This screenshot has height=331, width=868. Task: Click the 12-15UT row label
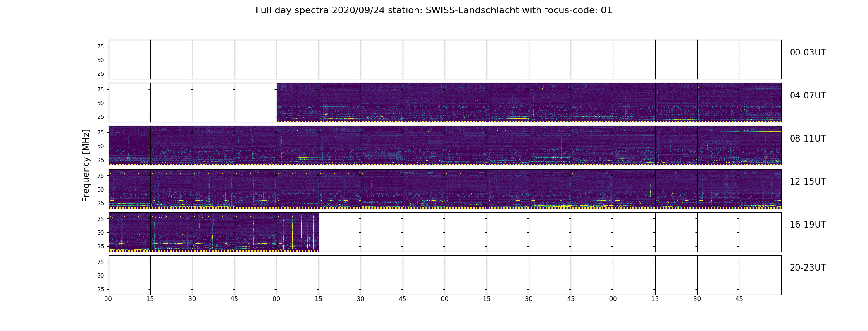(808, 182)
